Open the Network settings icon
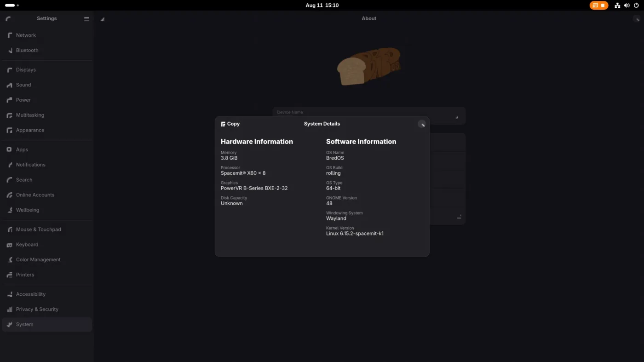This screenshot has width=644, height=362. [x=9, y=35]
